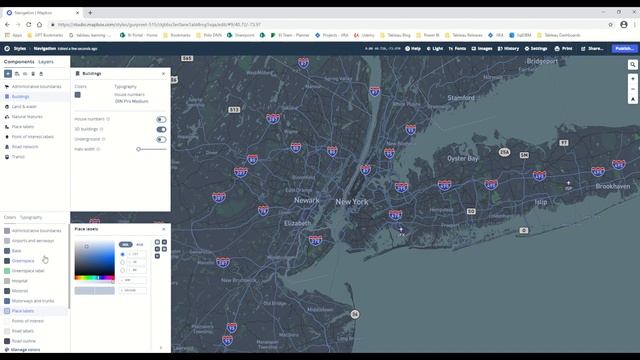Viewport: 640px width, 360px height.
Task: Open the Help menu
Action: [x=413, y=49]
